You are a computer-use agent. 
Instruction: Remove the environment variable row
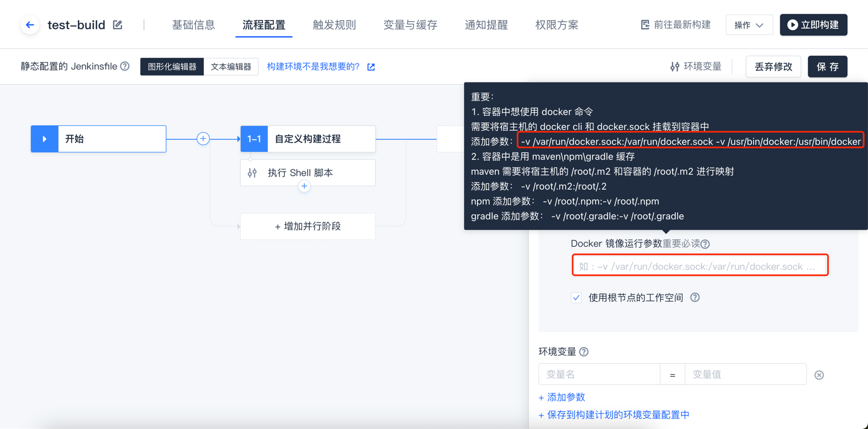819,375
